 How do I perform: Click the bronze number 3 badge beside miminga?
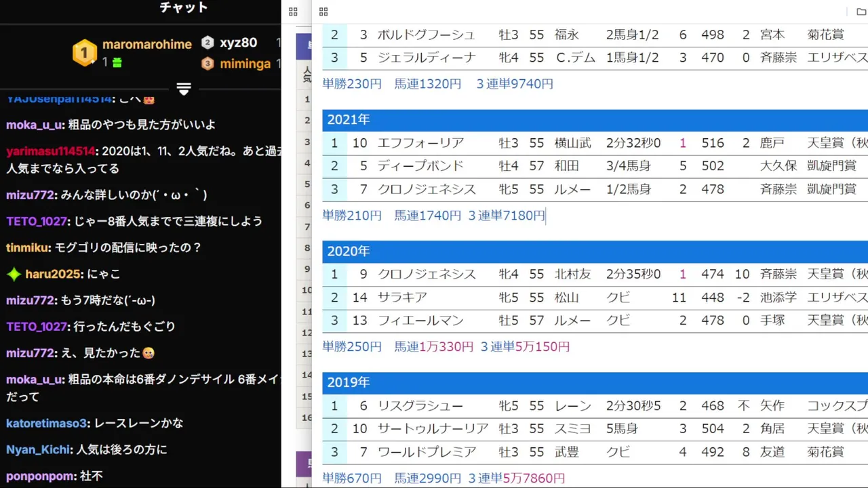(x=208, y=64)
